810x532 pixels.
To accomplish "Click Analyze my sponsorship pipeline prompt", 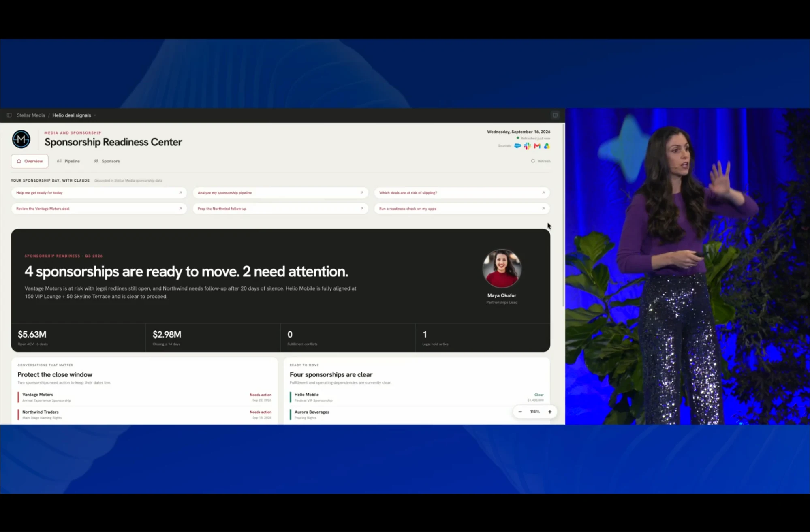I will tap(280, 192).
